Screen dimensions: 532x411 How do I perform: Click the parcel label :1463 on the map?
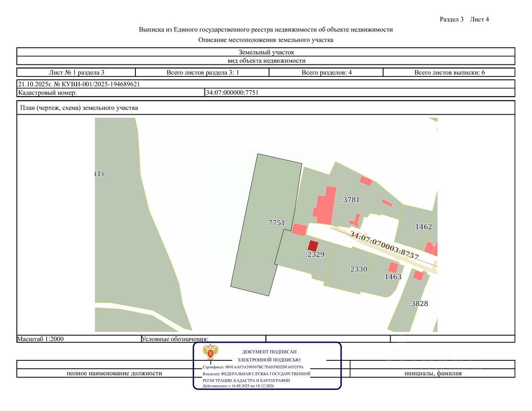tap(392, 277)
